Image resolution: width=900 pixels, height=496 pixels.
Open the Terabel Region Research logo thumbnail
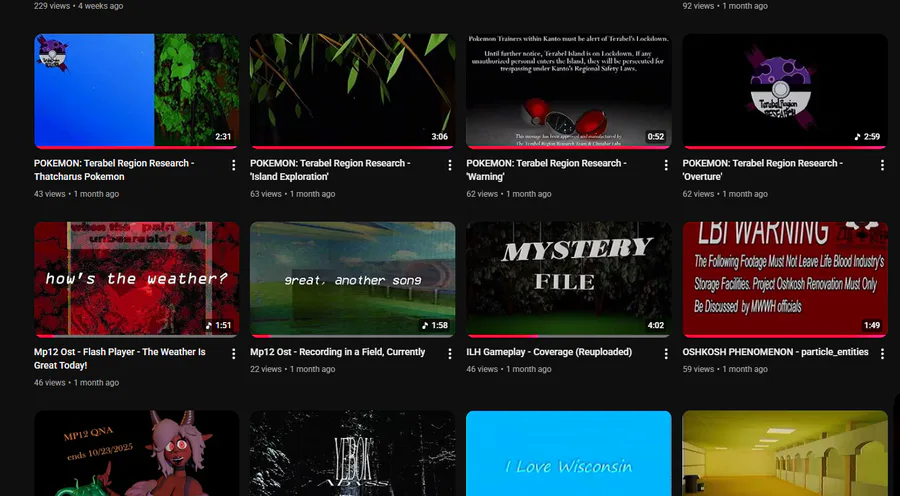[785, 91]
